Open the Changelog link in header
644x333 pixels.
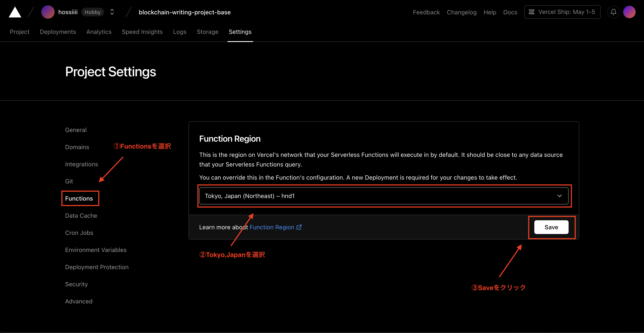461,12
